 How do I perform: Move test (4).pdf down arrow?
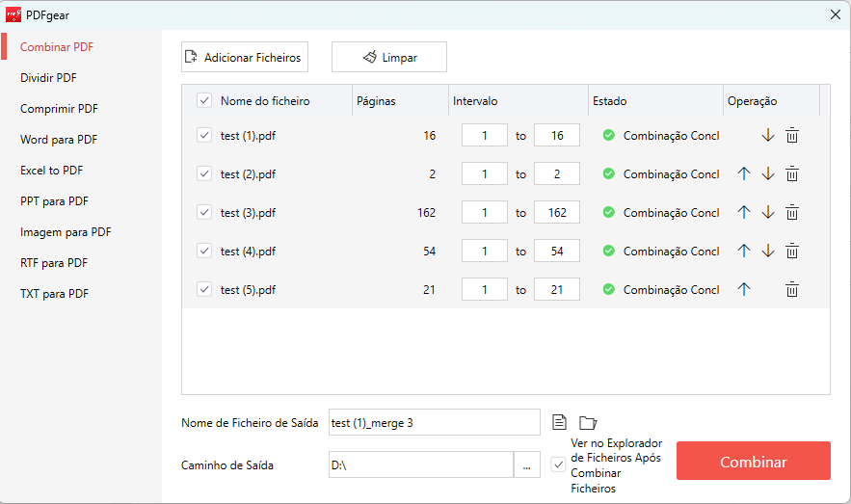767,252
